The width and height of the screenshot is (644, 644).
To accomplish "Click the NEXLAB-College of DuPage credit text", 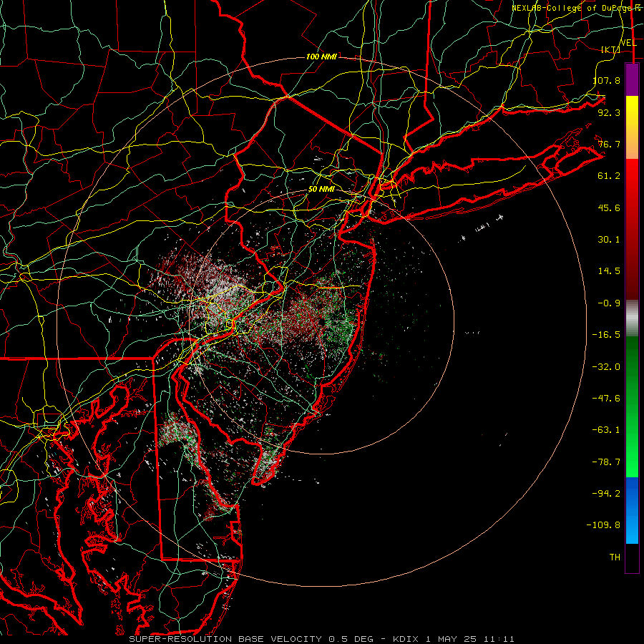I will click(x=576, y=8).
